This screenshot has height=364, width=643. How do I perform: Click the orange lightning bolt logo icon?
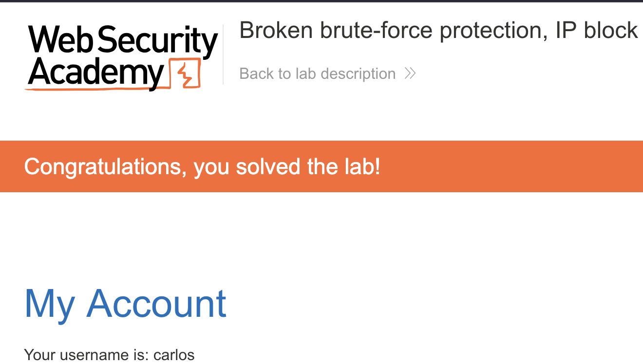tap(185, 74)
